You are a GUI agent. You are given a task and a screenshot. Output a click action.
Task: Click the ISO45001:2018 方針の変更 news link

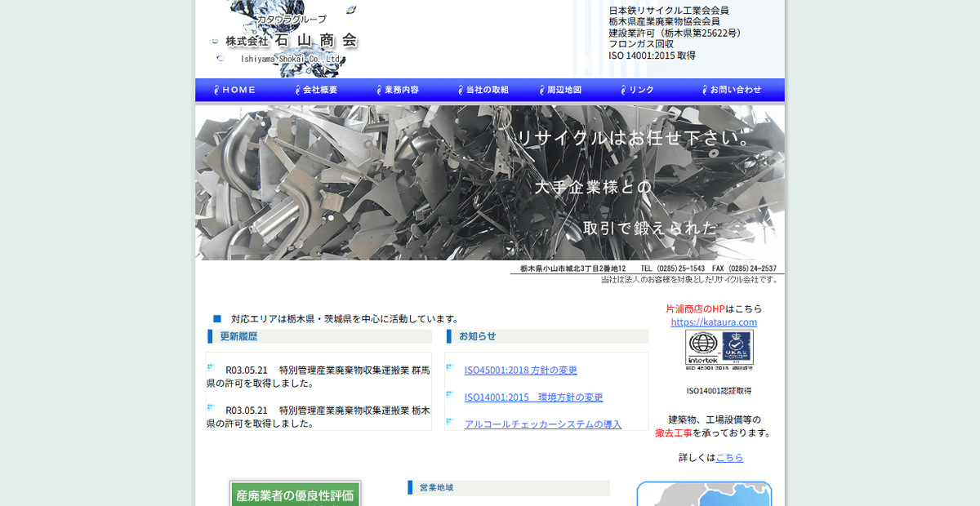520,370
